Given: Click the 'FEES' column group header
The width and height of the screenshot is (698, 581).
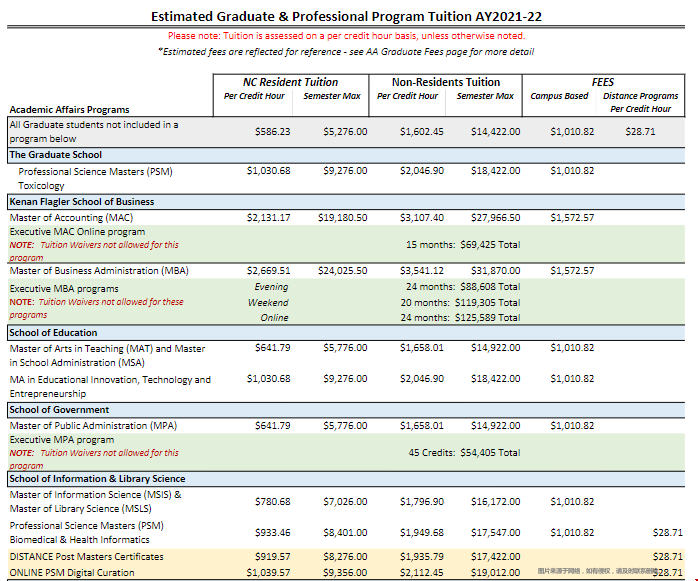Looking at the screenshot, I should click(603, 82).
